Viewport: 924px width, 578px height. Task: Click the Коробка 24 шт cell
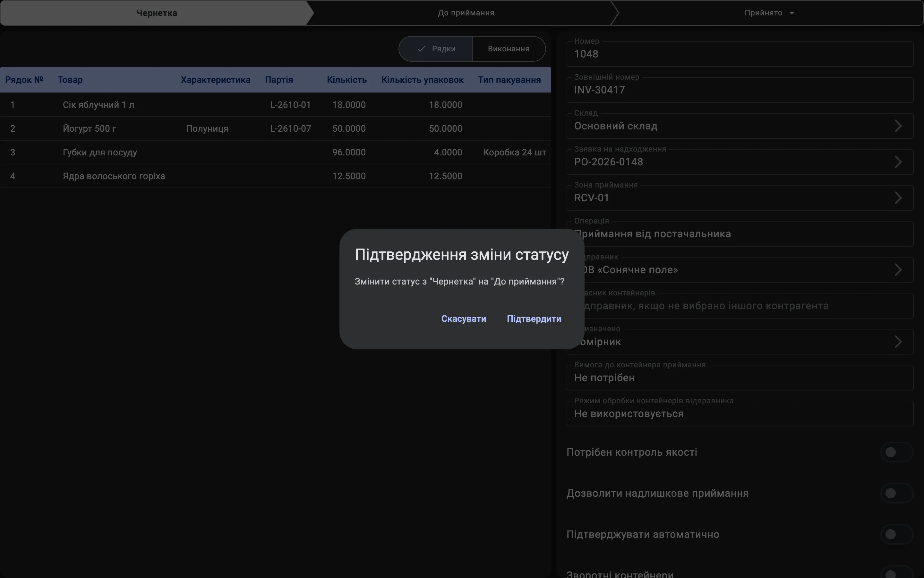coord(514,152)
